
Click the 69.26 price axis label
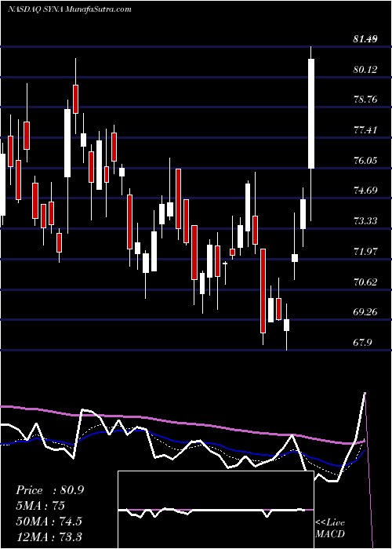(365, 312)
